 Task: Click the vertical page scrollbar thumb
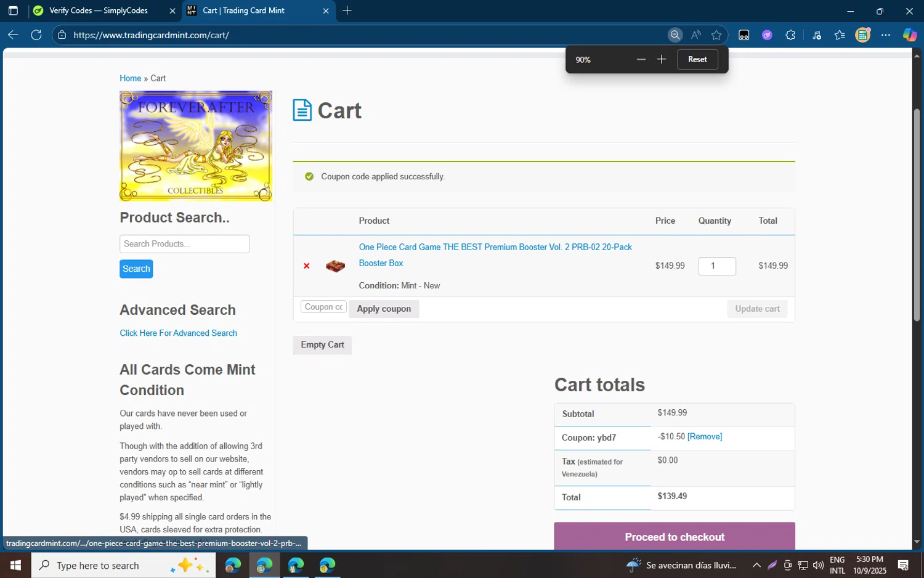click(x=917, y=214)
